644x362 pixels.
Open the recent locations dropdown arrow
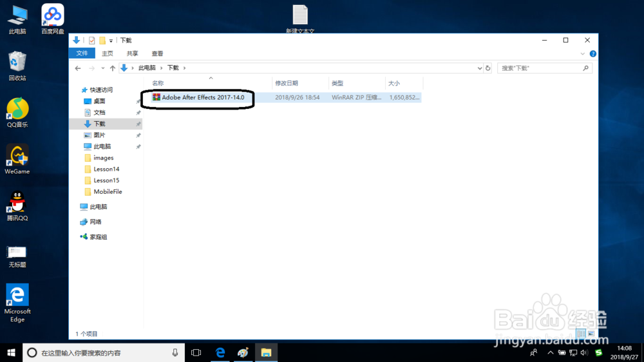(102, 68)
